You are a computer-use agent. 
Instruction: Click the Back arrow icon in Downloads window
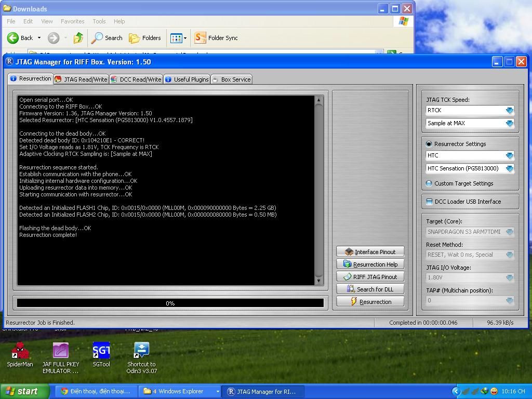(13, 37)
